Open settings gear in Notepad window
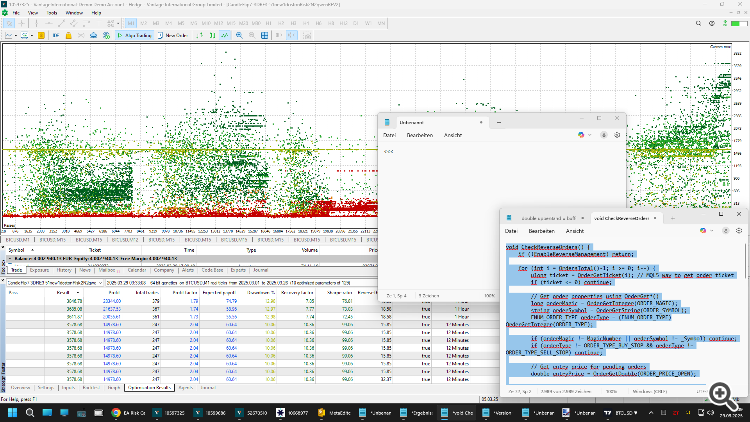 pos(616,133)
